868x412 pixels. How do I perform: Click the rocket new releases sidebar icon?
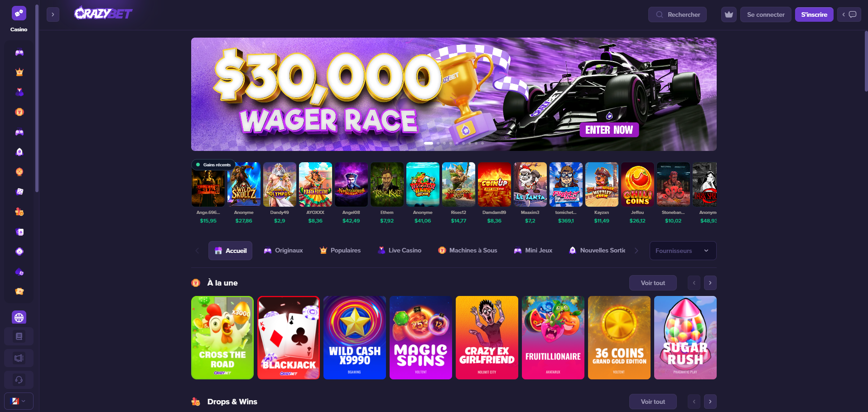point(19,152)
